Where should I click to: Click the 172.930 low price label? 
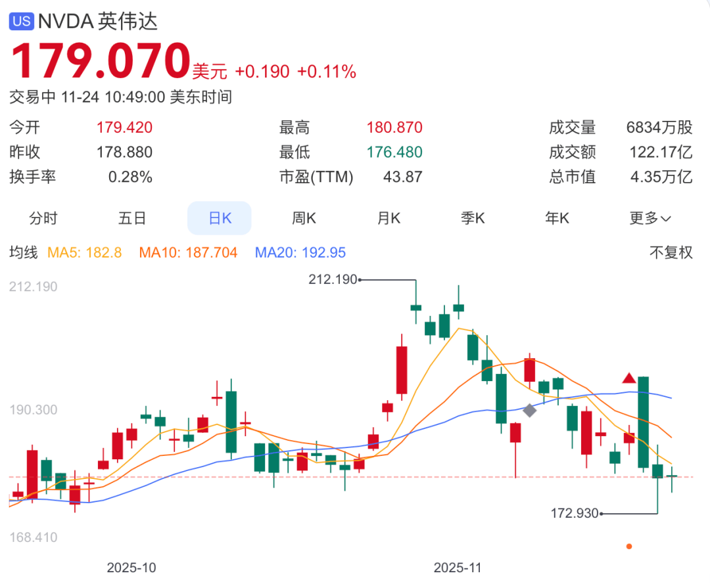[x=574, y=513]
